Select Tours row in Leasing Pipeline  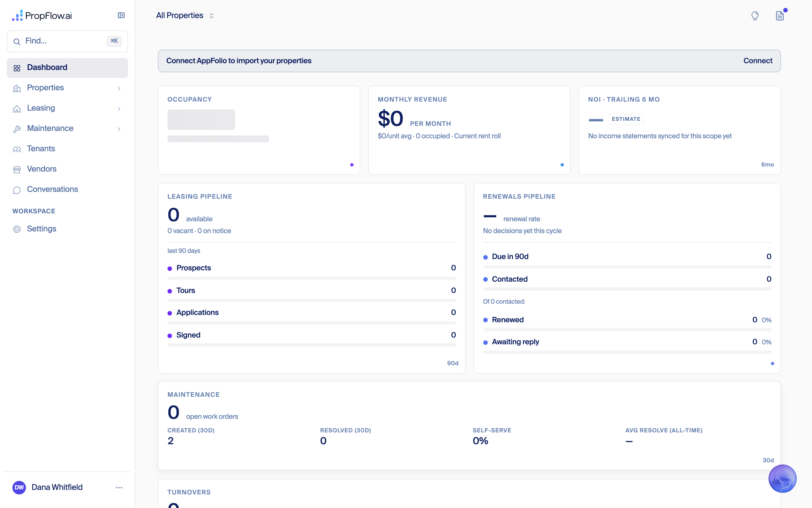(x=312, y=290)
